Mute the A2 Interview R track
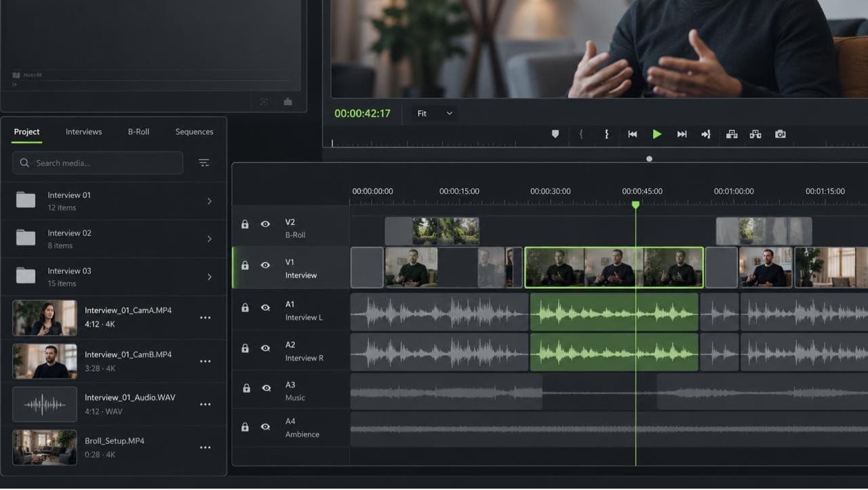This screenshot has width=868, height=490. (265, 348)
